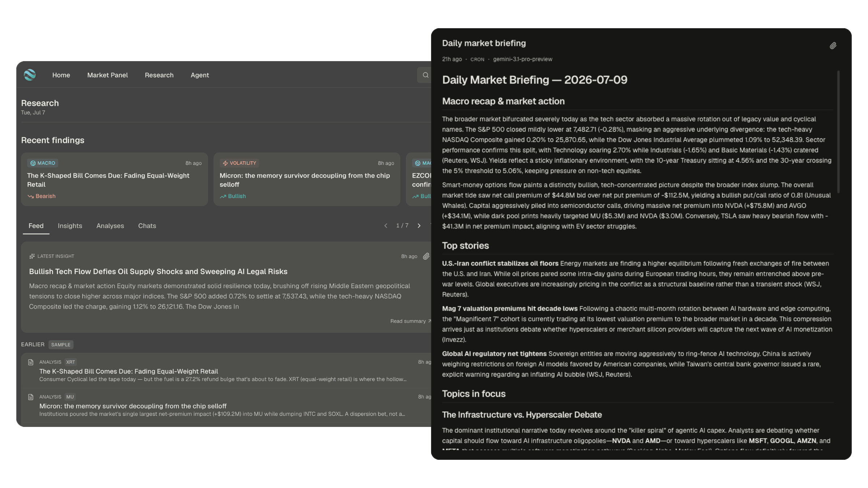This screenshot has height=488, width=868.
Task: Click the 'gemini-3.1-pro-preview' model label
Action: tap(523, 59)
